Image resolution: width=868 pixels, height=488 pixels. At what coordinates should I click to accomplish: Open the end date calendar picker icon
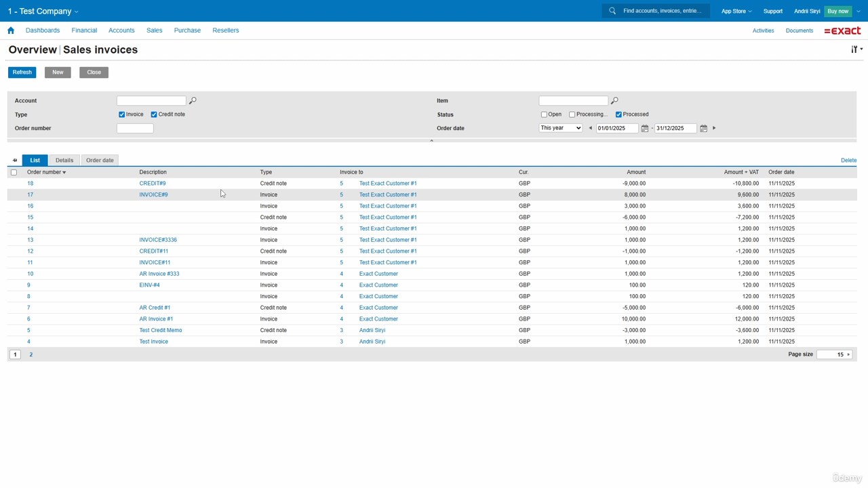point(703,128)
